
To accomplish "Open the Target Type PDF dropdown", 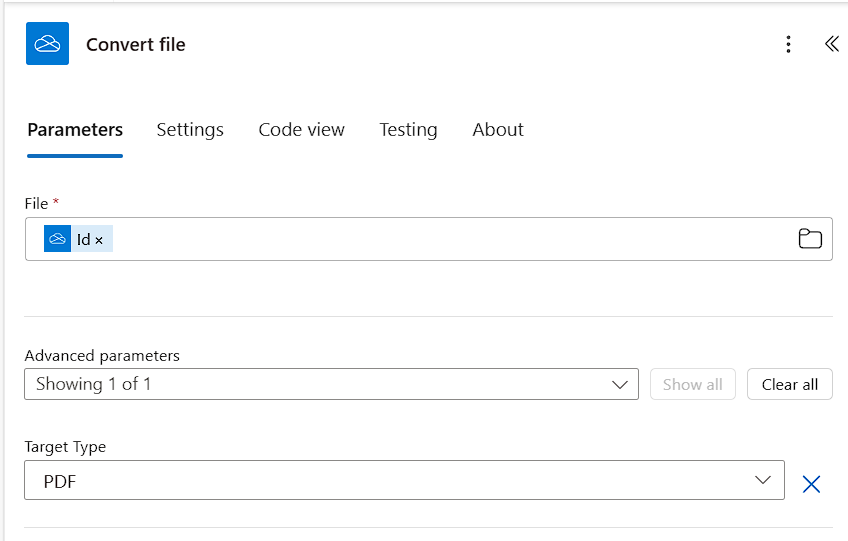I will pyautogui.click(x=400, y=481).
